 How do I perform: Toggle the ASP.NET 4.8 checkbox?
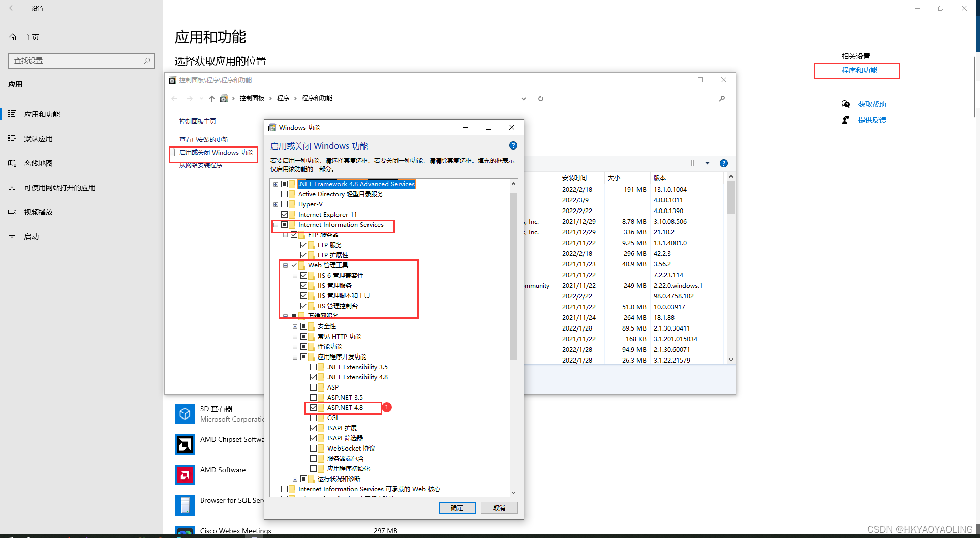[314, 407]
